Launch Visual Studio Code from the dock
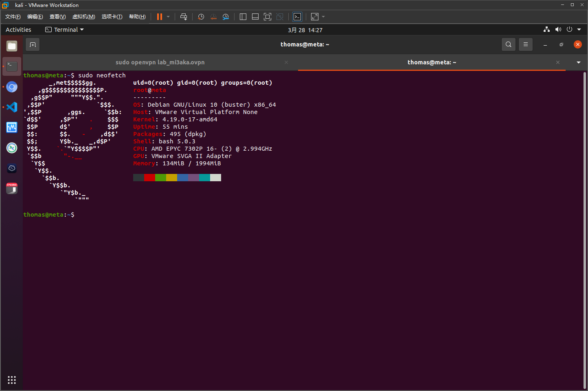The height and width of the screenshot is (391, 588). (12, 107)
